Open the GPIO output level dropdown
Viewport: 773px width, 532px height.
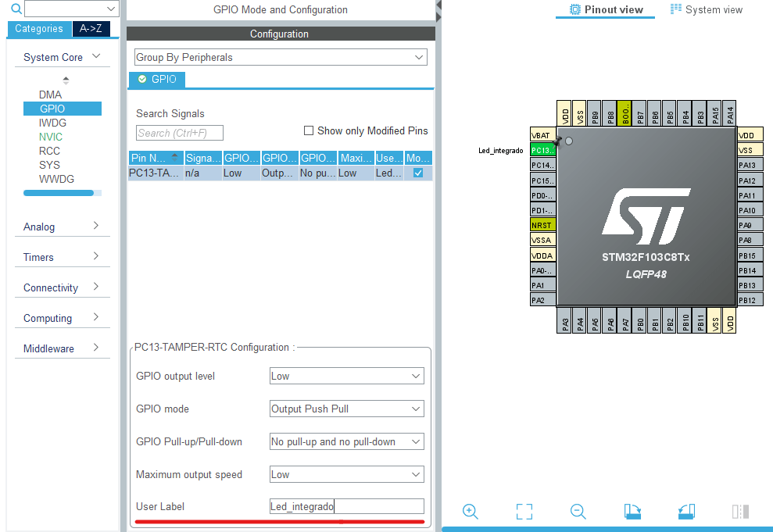[x=346, y=376]
